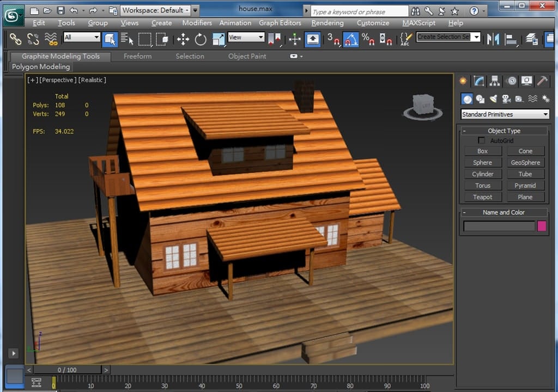The width and height of the screenshot is (558, 392).
Task: Click the magenta object color swatch
Action: tap(542, 226)
